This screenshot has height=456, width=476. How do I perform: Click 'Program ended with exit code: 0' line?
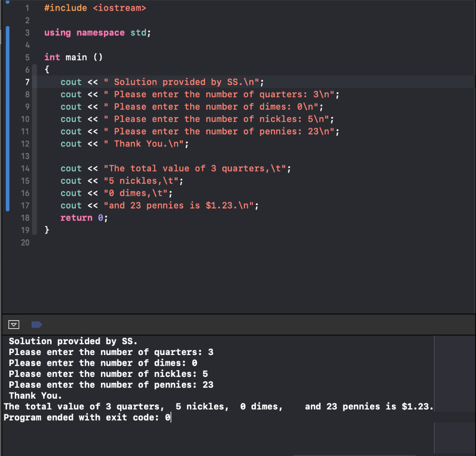[x=87, y=417]
